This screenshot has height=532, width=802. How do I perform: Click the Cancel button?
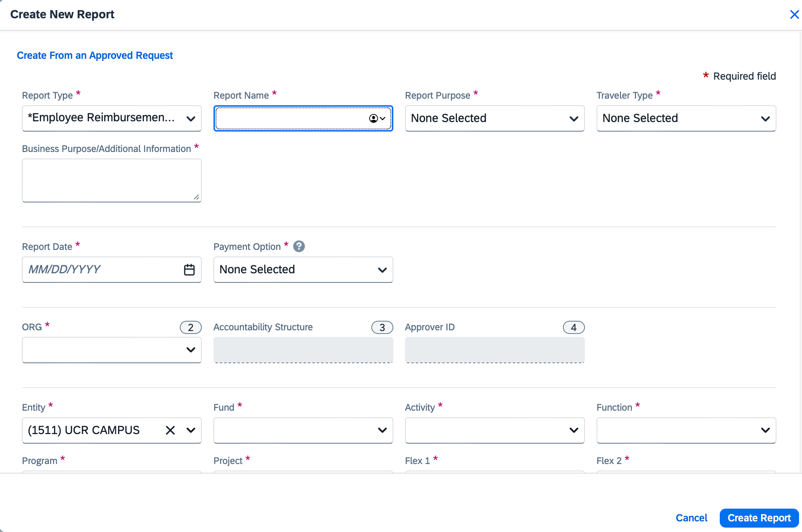tap(691, 518)
